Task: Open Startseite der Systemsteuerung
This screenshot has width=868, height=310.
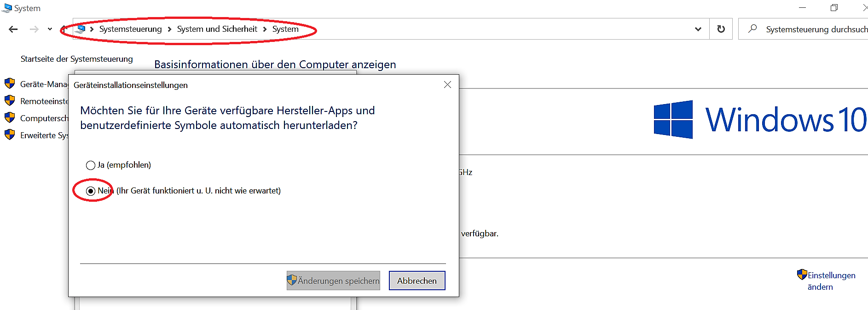Action: (x=77, y=59)
